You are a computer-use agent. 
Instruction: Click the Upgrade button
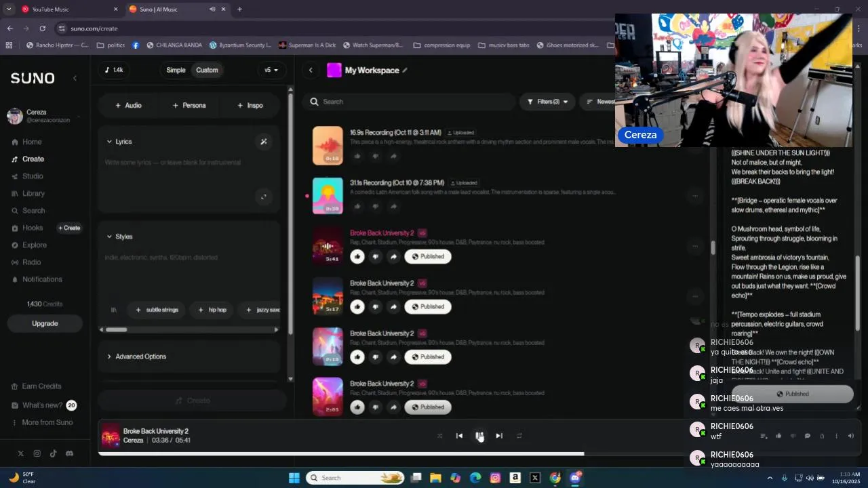point(45,323)
